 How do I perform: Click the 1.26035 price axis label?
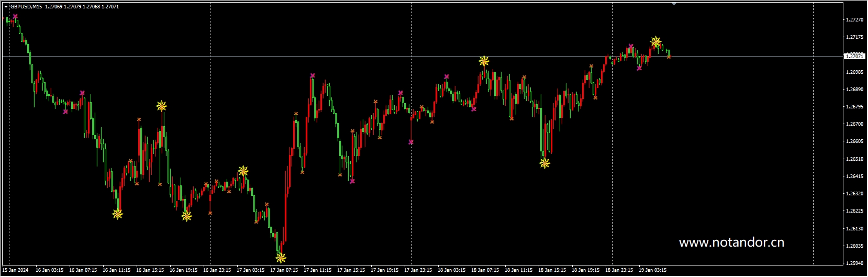click(x=854, y=246)
